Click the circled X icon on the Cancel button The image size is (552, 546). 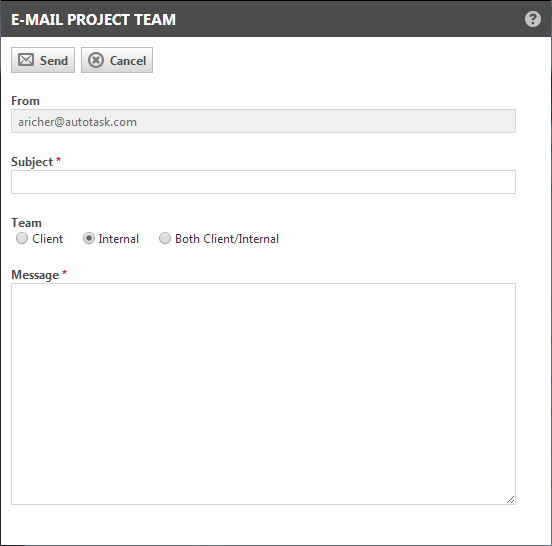(96, 60)
